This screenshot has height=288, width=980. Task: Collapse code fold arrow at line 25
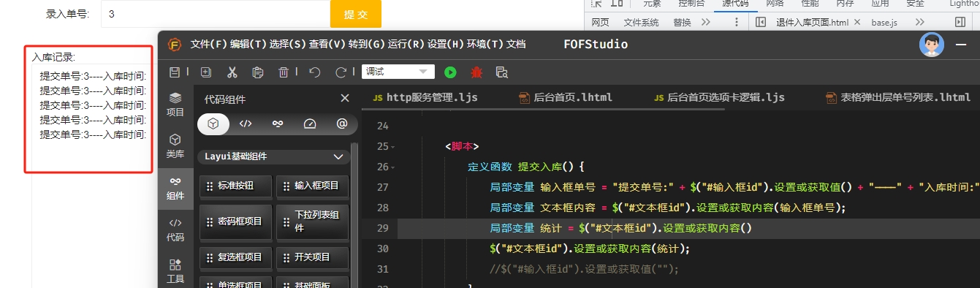pyautogui.click(x=393, y=147)
